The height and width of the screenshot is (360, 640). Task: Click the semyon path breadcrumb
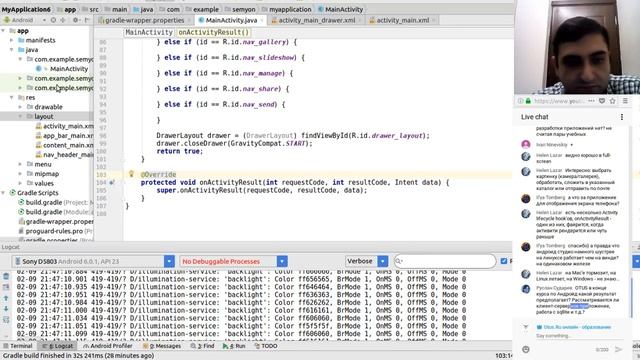click(x=240, y=9)
